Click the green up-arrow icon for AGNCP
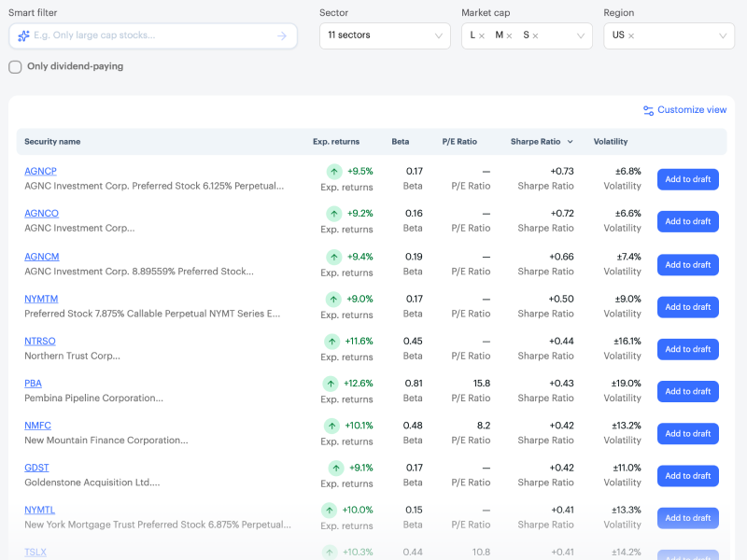 click(x=334, y=172)
